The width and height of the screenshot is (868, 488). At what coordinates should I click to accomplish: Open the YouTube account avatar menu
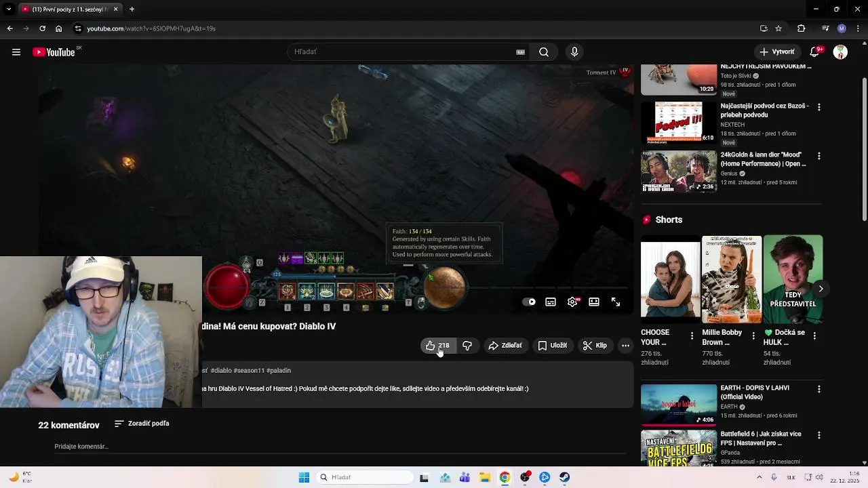(840, 52)
